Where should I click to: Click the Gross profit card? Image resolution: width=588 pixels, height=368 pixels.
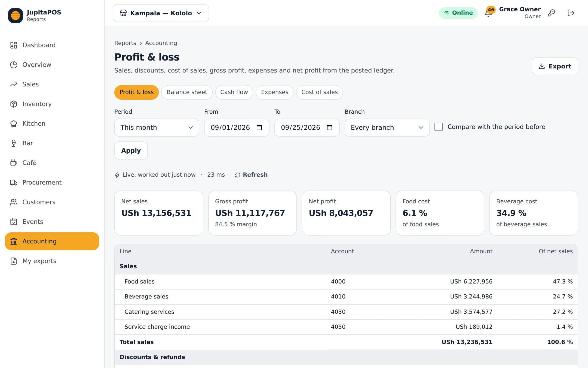pos(252,213)
